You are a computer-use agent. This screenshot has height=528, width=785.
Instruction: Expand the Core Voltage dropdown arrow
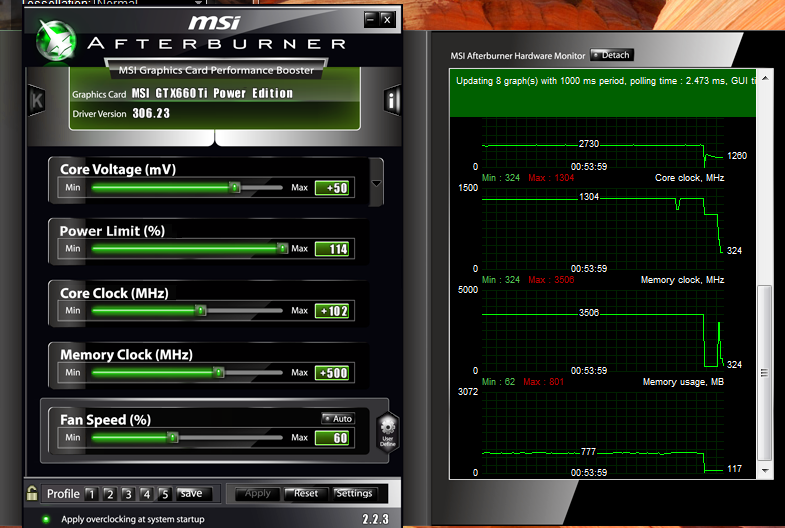coord(376,184)
